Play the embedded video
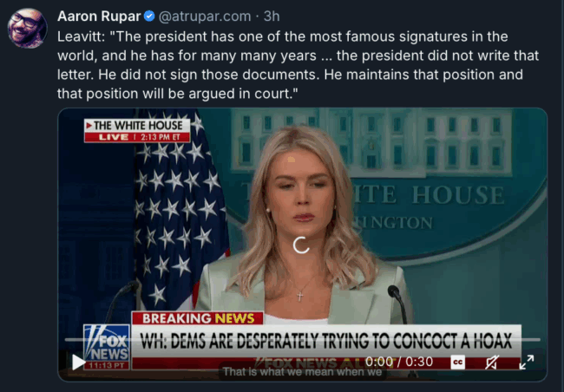564x392 pixels. (x=78, y=363)
